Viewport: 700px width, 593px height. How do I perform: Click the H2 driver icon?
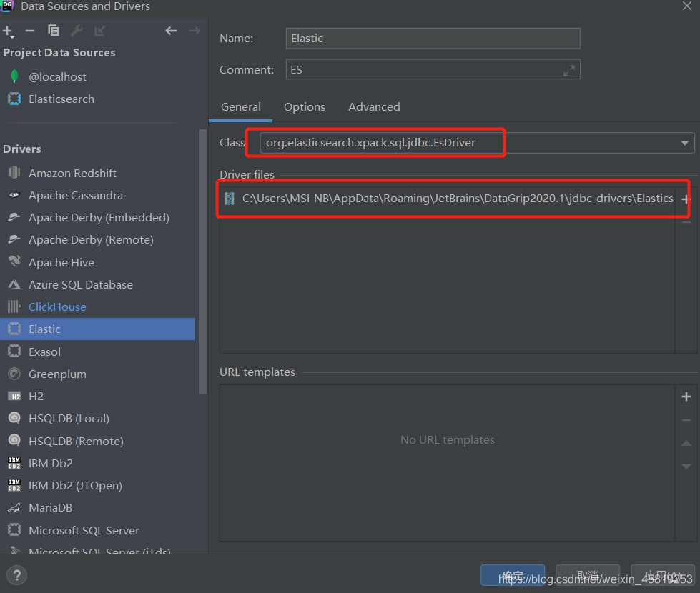tap(14, 397)
